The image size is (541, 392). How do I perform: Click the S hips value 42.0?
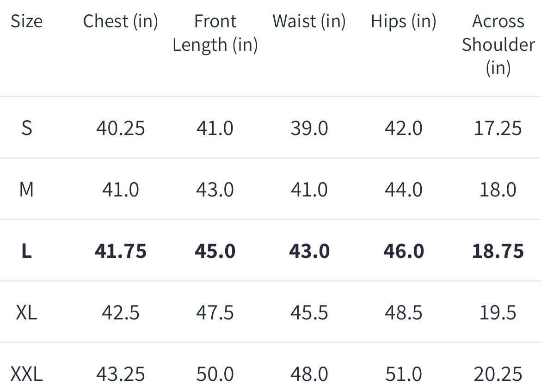coord(403,128)
